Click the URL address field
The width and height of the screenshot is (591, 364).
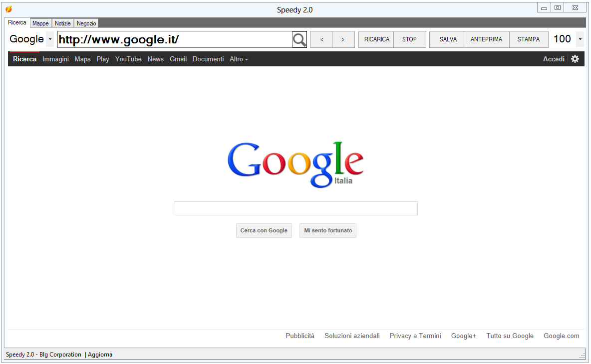[x=175, y=39]
